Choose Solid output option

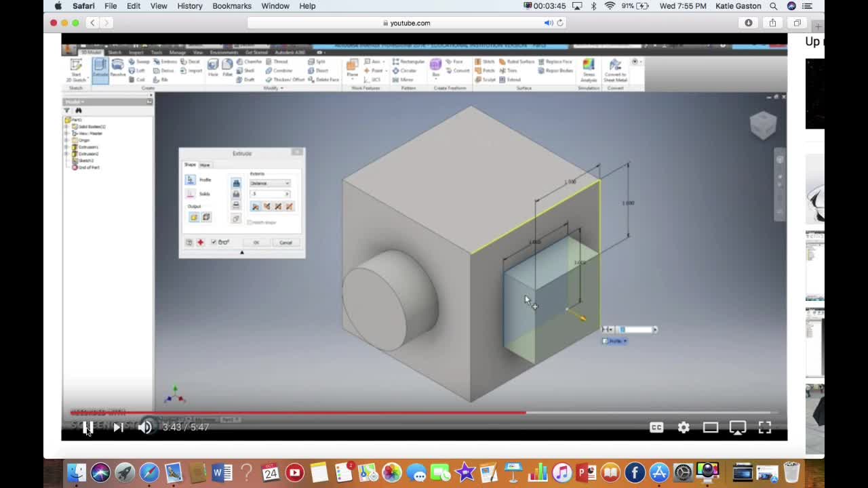(194, 217)
